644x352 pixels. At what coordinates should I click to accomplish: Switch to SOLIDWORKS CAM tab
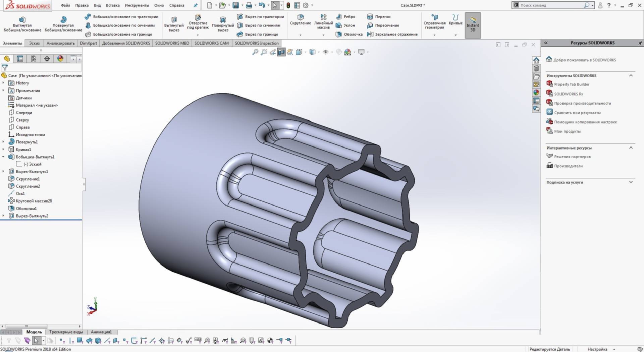pos(211,43)
